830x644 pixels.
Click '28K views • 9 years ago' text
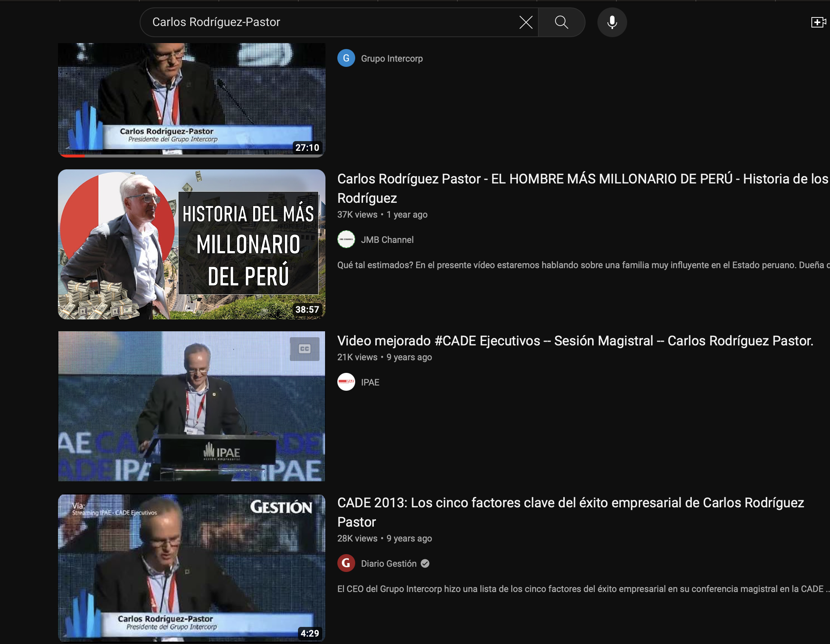click(385, 539)
